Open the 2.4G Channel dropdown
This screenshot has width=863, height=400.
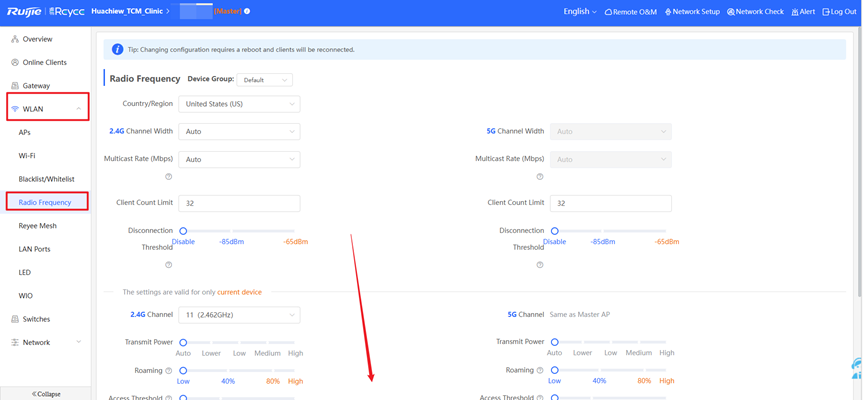point(238,315)
